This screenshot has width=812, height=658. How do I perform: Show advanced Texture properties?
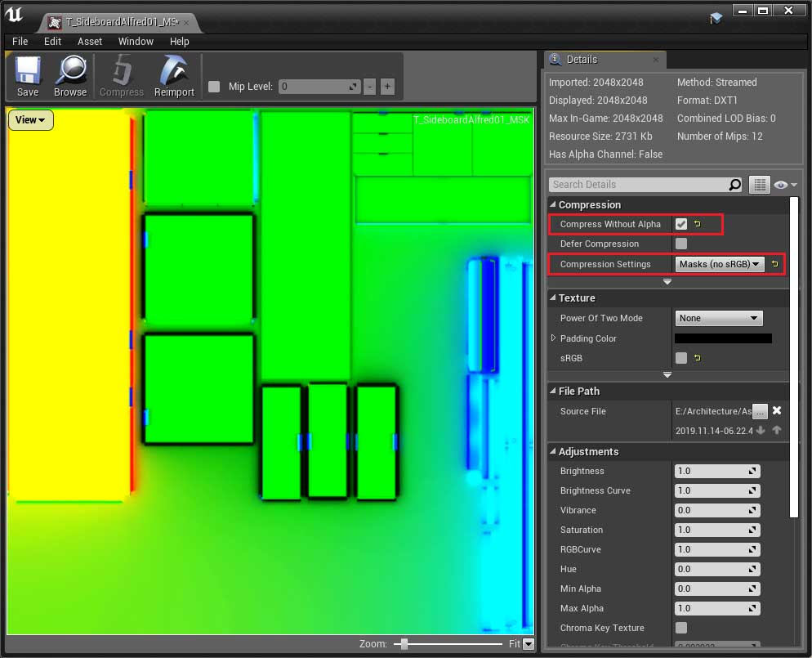click(667, 374)
